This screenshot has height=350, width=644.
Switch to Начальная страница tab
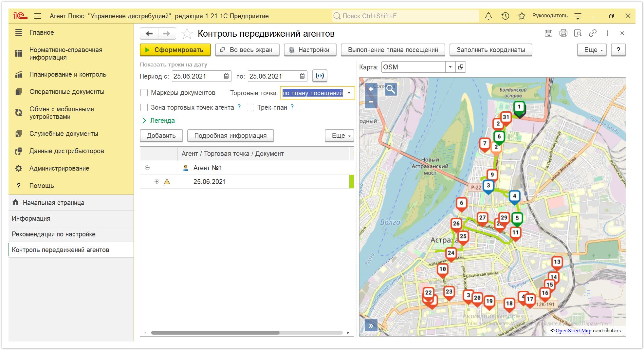(x=71, y=203)
